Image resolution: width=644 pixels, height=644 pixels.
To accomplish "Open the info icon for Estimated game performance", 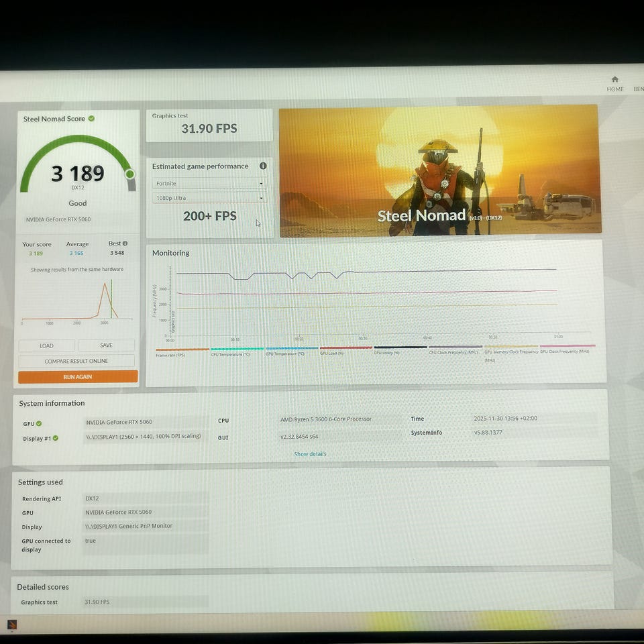I will (x=263, y=166).
